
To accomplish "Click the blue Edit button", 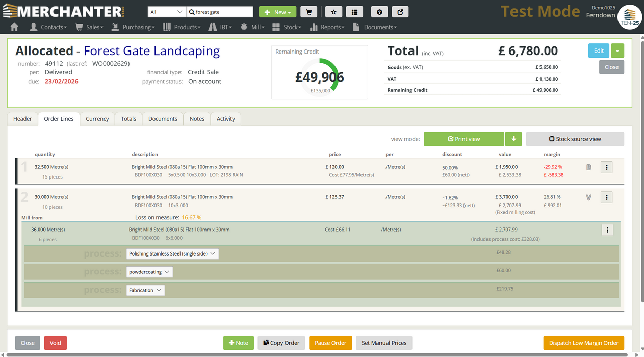I will [x=599, y=50].
